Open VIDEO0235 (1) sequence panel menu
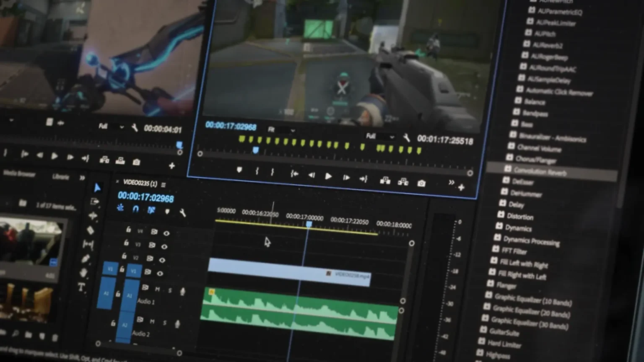 [x=164, y=185]
